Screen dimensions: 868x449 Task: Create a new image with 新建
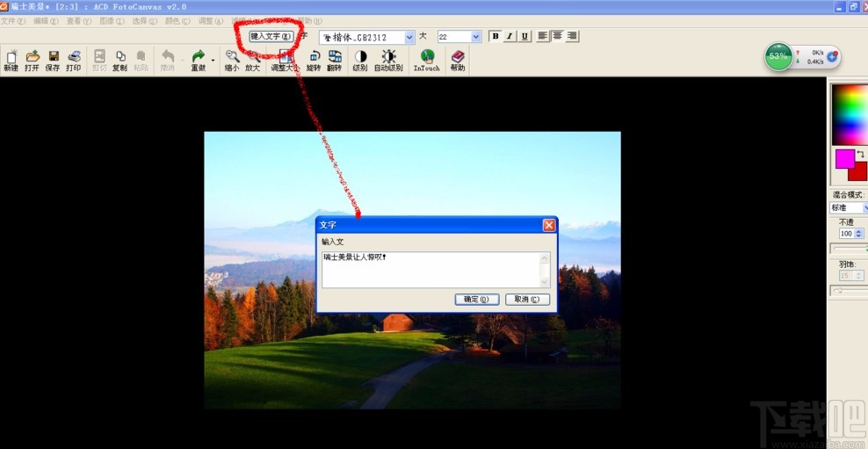[11, 61]
